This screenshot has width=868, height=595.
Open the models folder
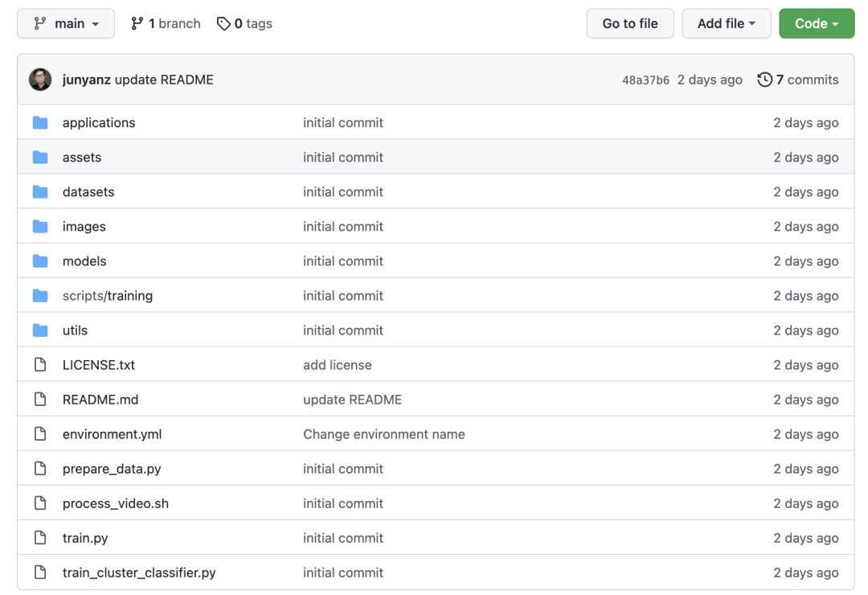[x=84, y=261]
